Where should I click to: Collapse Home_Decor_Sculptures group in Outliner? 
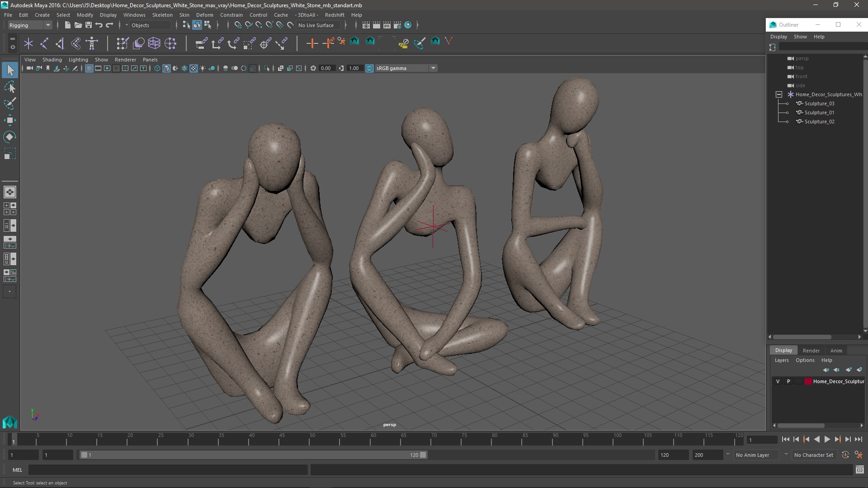pos(779,94)
